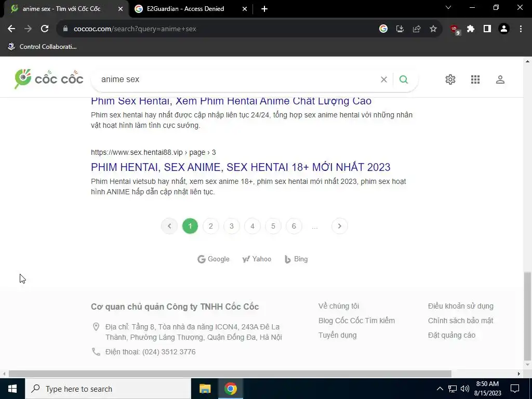Close the Cốc Cốc search tab

click(121, 9)
